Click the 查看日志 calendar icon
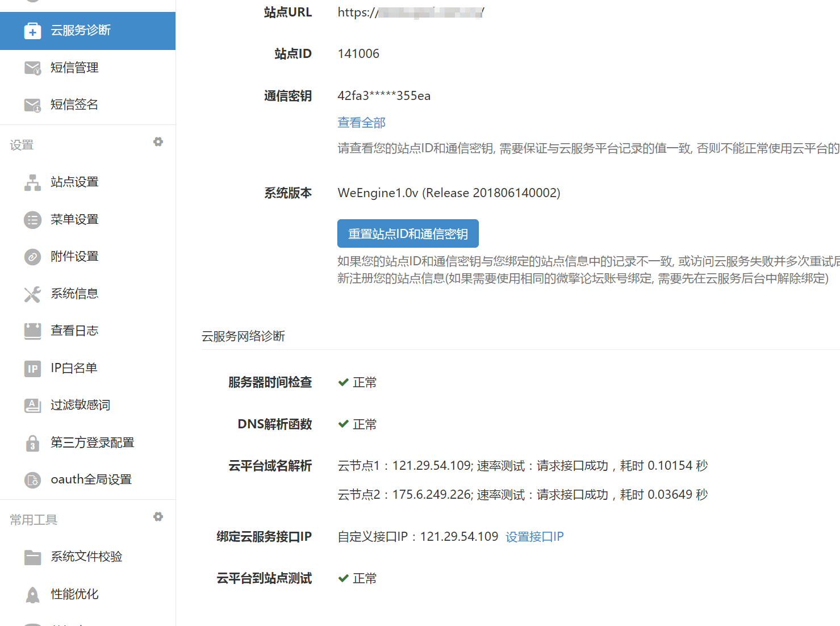 [x=32, y=331]
